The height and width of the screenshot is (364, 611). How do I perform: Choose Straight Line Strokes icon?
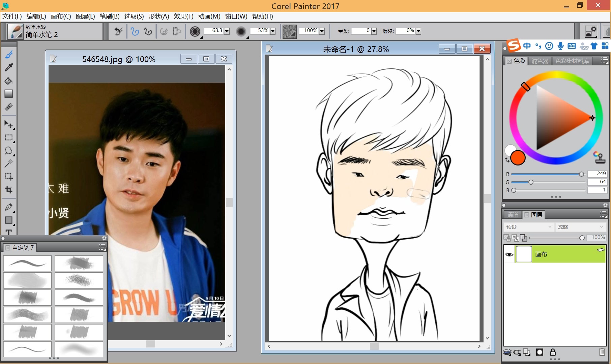tap(148, 31)
